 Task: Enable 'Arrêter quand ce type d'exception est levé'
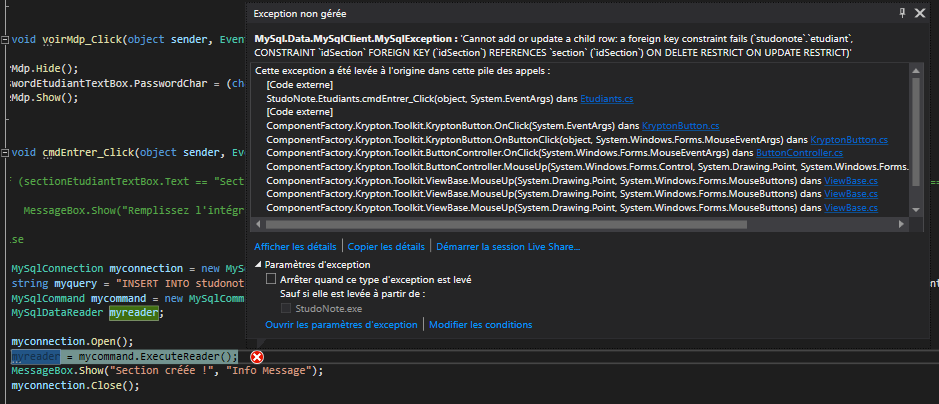click(271, 281)
